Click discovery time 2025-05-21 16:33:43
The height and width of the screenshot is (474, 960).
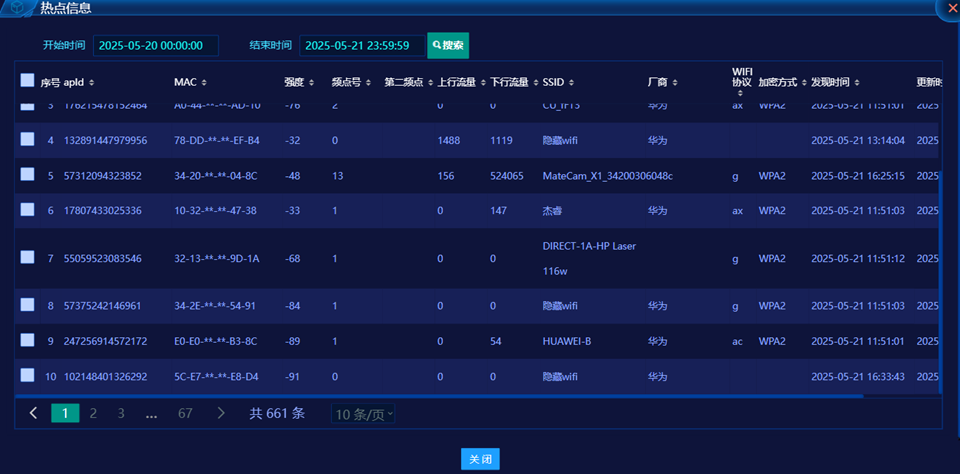click(858, 377)
